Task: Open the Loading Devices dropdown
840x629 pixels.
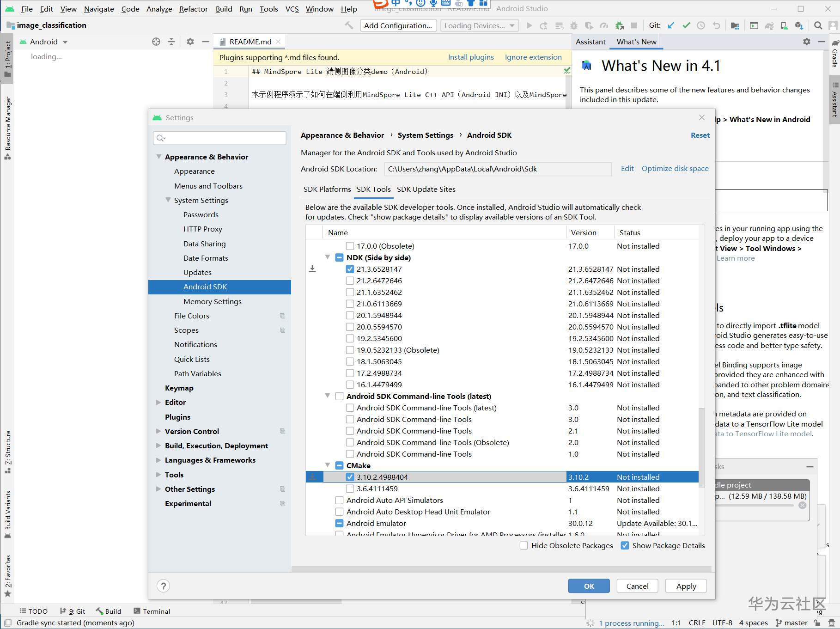Action: (479, 25)
